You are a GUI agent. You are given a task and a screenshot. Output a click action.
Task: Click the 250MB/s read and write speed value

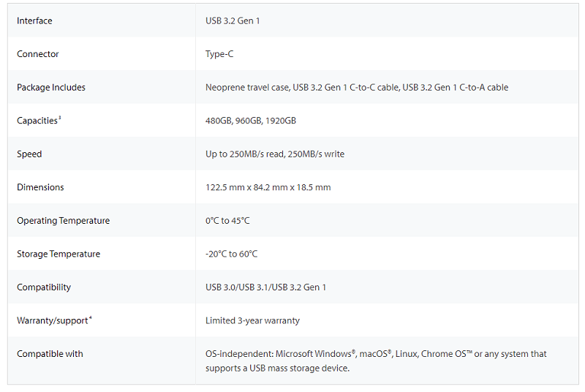click(275, 154)
